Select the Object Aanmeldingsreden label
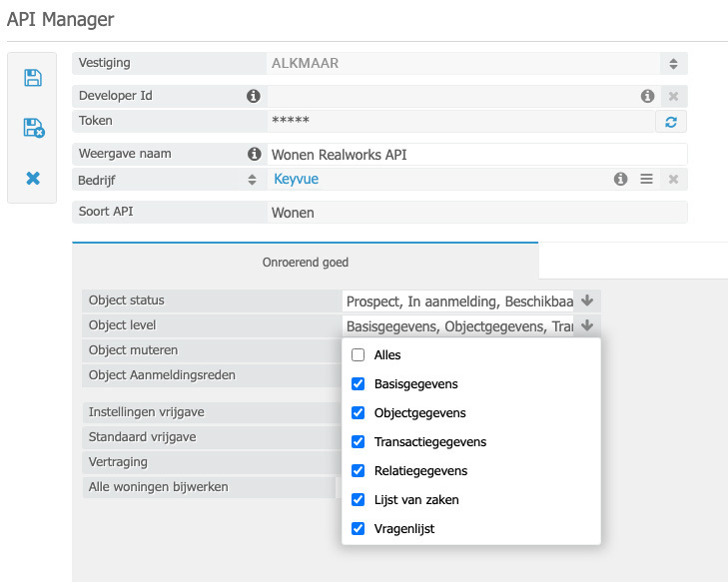The image size is (728, 582). [x=162, y=375]
